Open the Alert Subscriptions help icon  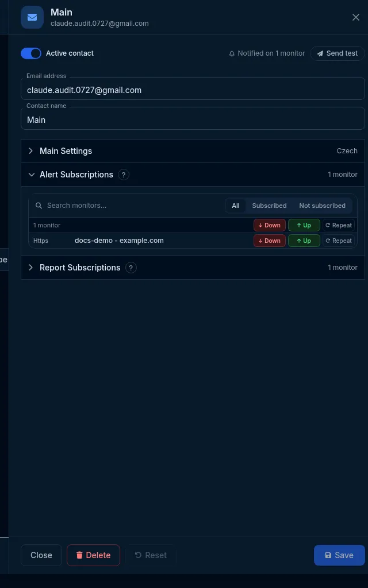[x=124, y=175]
